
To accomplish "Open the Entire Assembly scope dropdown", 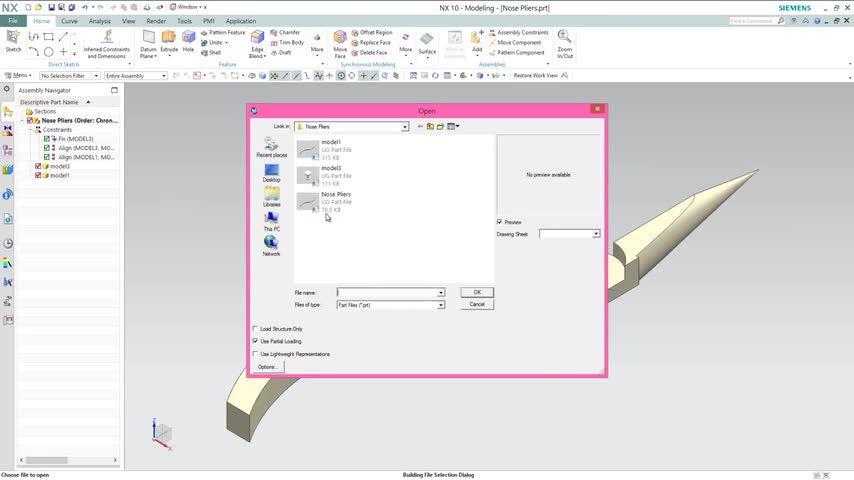I will (136, 76).
